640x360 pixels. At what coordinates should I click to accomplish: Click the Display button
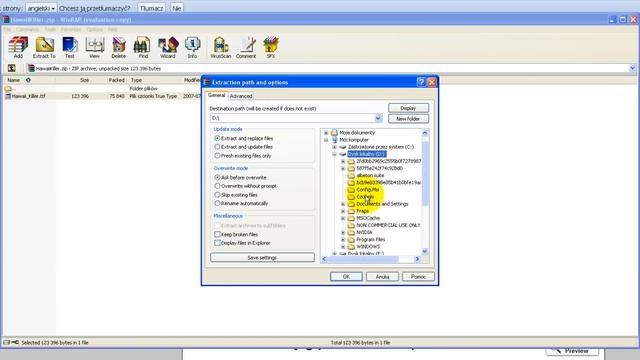click(x=408, y=108)
